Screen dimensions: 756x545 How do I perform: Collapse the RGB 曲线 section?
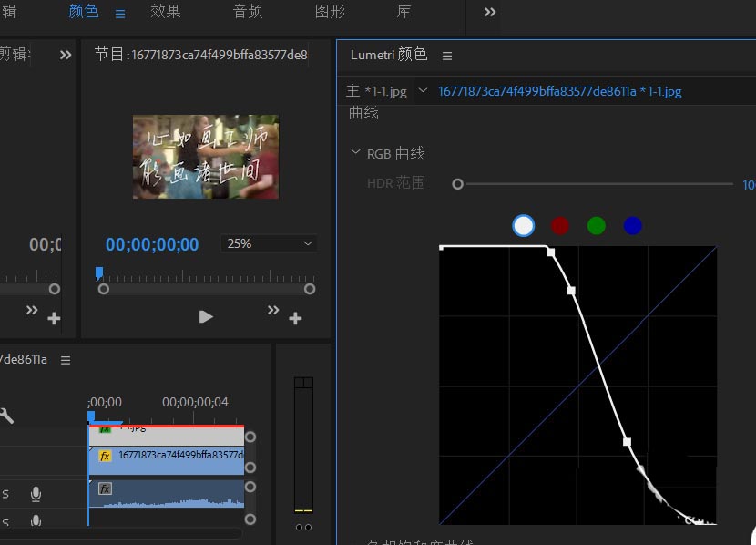pyautogui.click(x=355, y=153)
